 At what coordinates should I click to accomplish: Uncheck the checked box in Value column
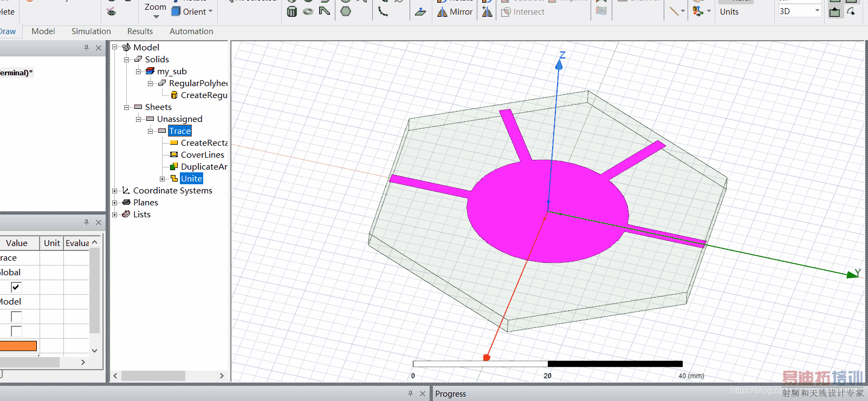(16, 287)
